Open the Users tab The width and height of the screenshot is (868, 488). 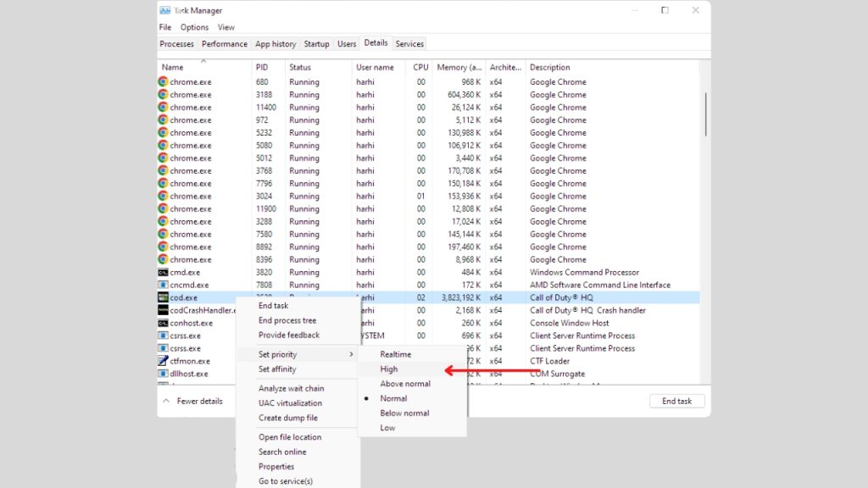347,44
